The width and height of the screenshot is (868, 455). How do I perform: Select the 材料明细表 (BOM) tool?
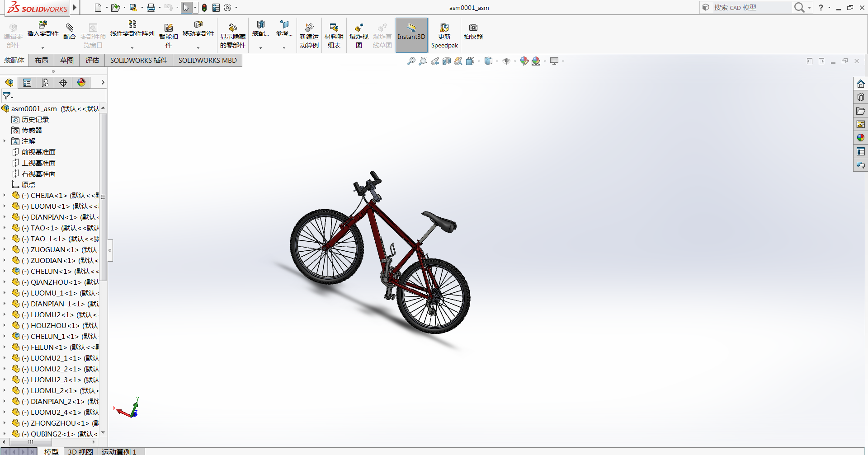pyautogui.click(x=334, y=35)
